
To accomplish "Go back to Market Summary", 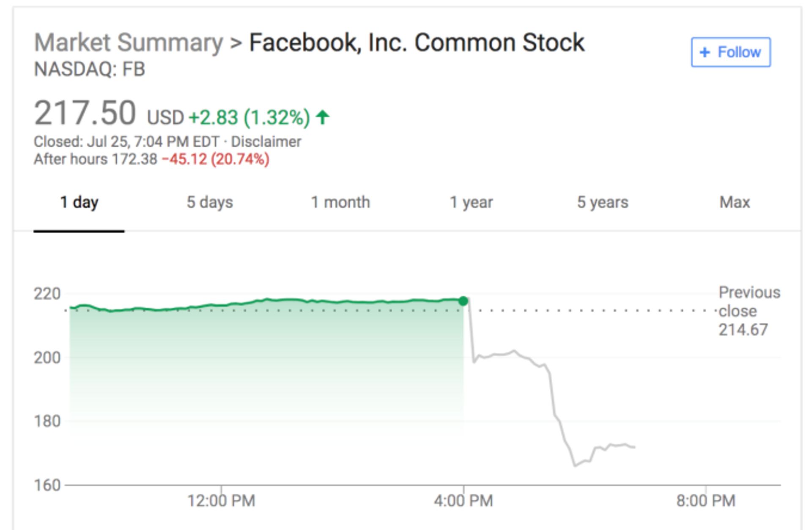I will 128,42.
